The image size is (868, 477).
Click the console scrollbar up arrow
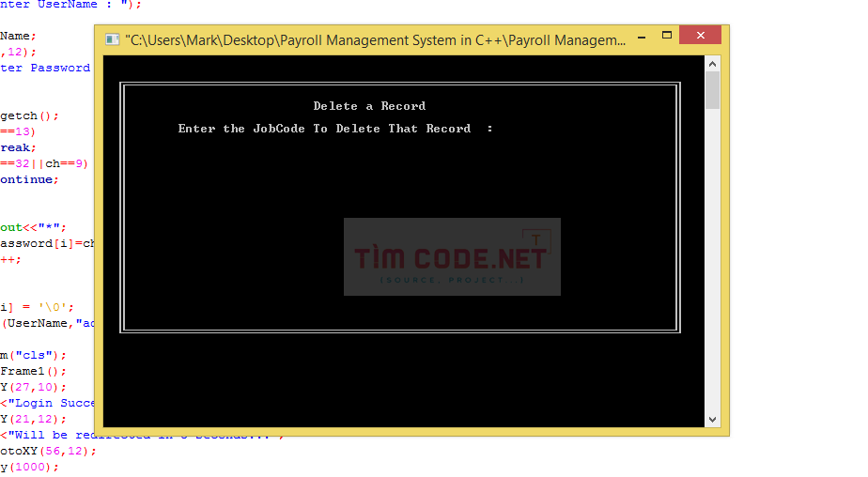click(712, 64)
